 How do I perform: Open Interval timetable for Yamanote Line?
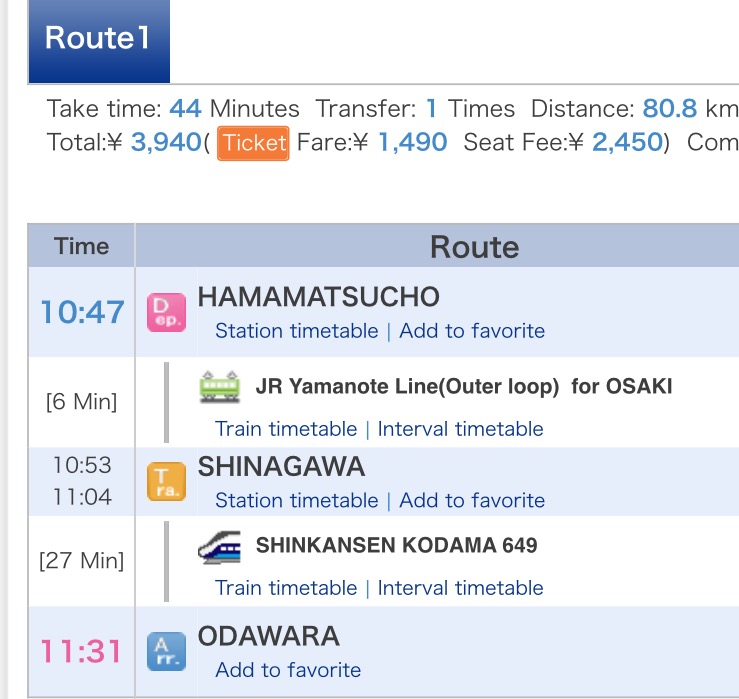460,429
